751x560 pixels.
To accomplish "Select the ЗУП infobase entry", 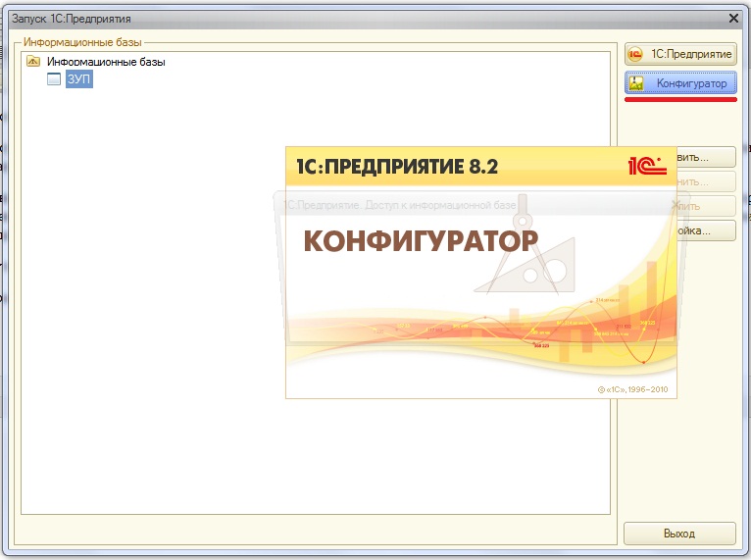I will coord(79,79).
